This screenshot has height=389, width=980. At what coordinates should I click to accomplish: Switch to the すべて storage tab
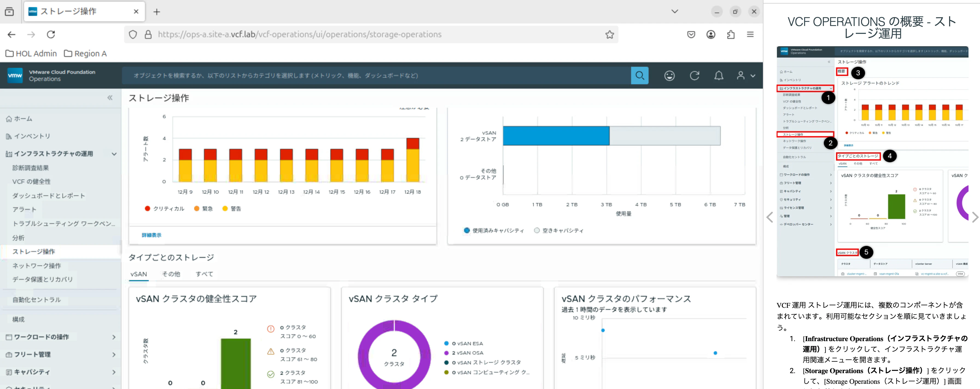pos(204,274)
